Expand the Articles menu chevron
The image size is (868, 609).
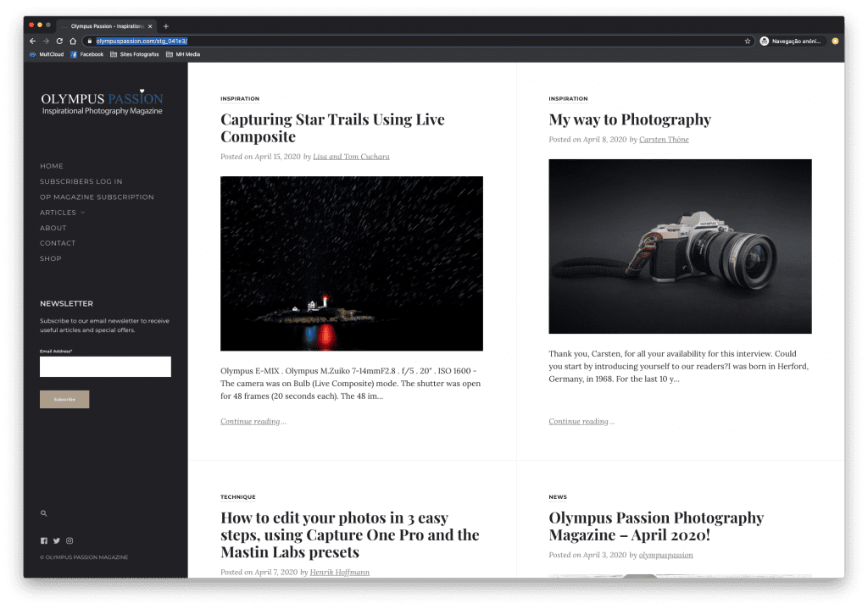tap(83, 213)
